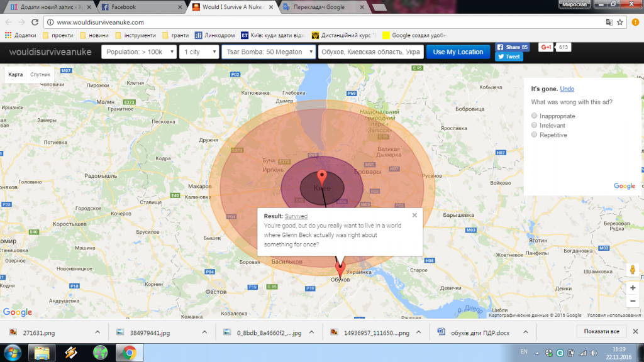Expand options for 0_8bdb_8a4660f2 jpg download
The image size is (644, 362).
[x=311, y=332]
